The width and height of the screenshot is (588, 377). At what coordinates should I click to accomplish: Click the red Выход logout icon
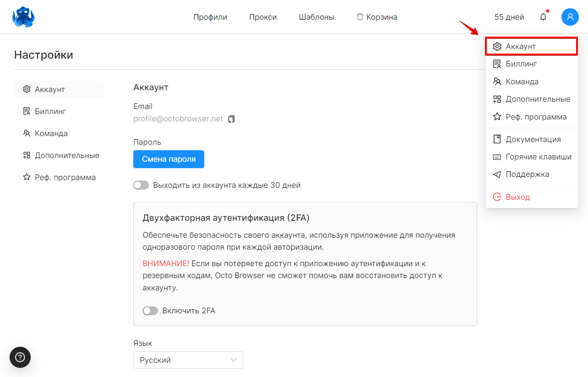(x=497, y=197)
